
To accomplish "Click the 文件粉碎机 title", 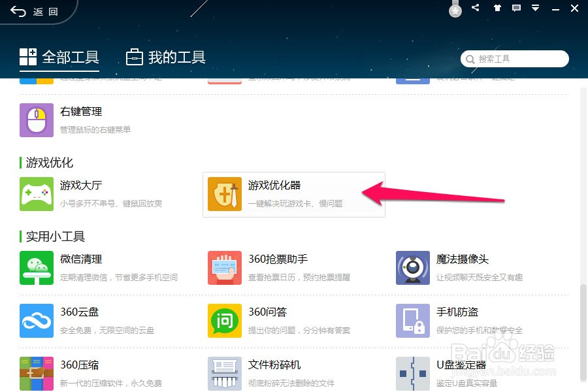I will tap(274, 365).
